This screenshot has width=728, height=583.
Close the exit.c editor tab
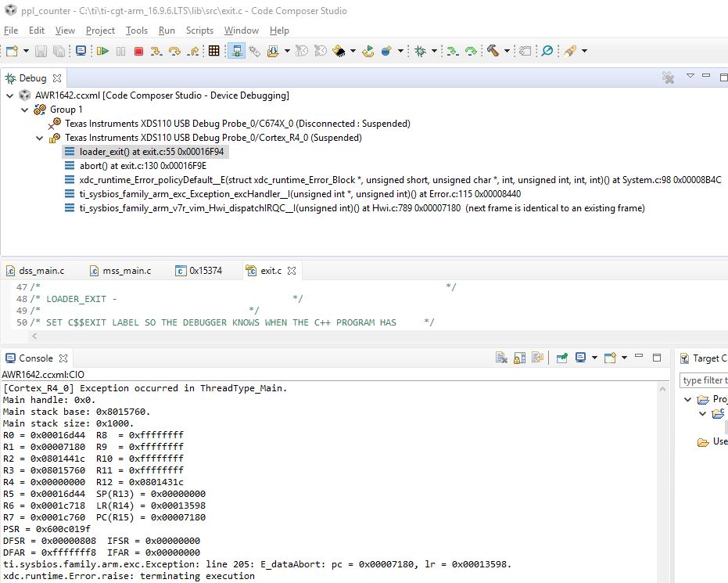tap(292, 271)
